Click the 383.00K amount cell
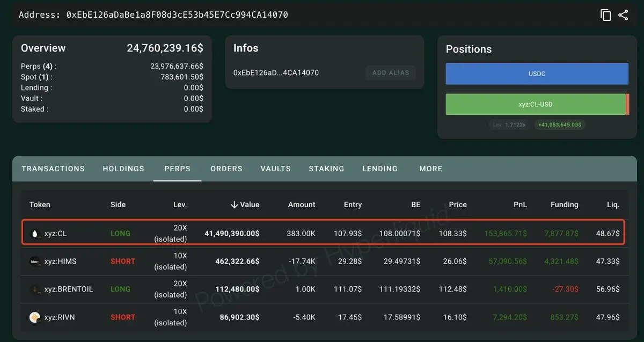 coord(302,234)
